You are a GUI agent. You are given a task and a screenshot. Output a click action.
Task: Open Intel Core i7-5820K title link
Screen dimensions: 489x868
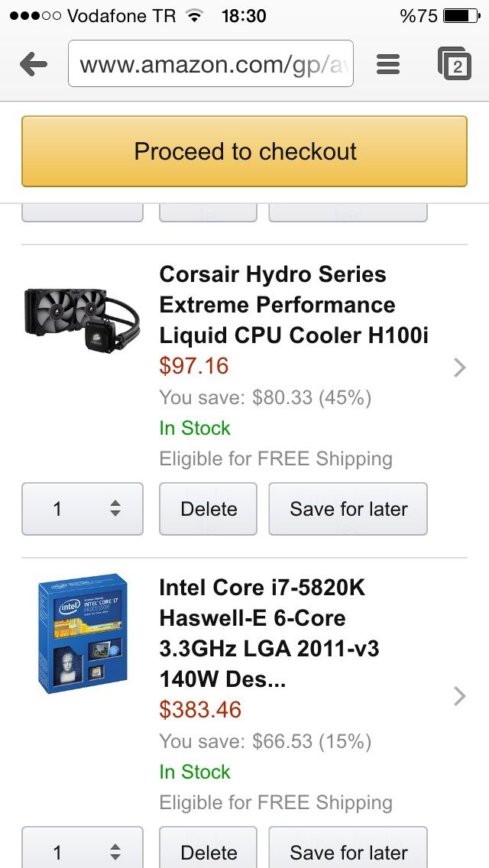tap(269, 633)
